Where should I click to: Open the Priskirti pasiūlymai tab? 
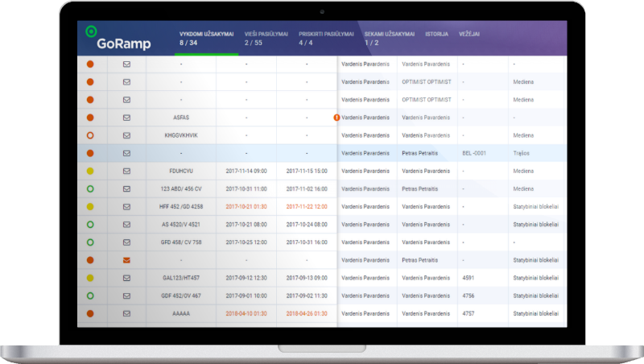(326, 38)
